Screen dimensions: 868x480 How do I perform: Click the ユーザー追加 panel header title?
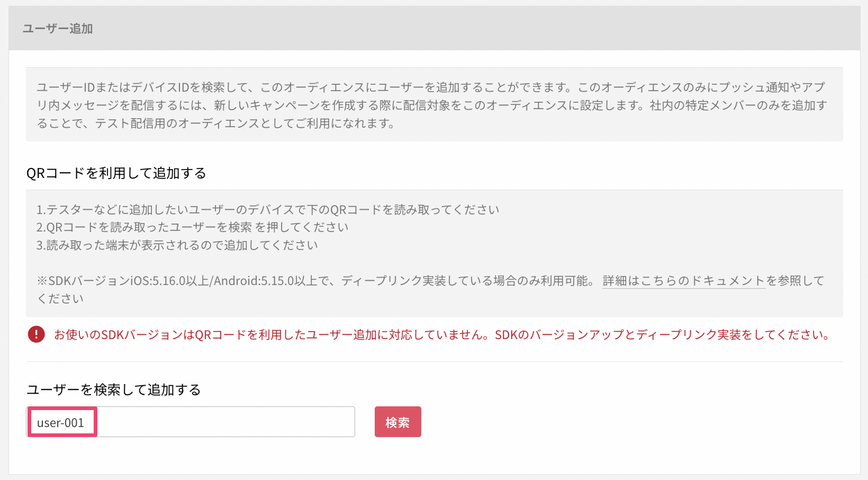coord(58,29)
